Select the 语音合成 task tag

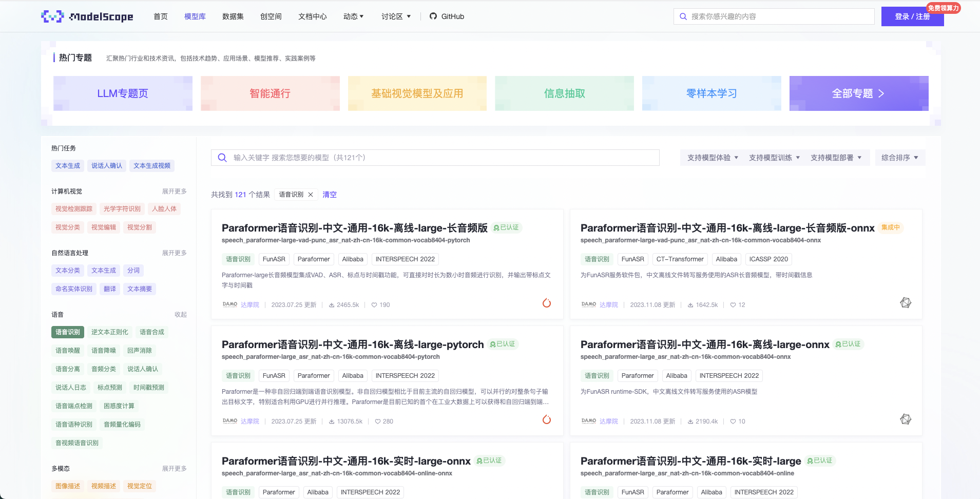pos(152,332)
